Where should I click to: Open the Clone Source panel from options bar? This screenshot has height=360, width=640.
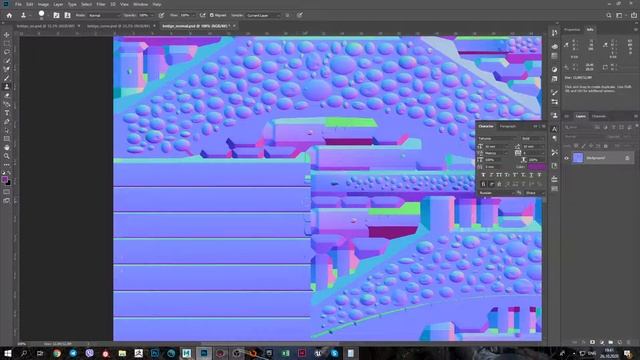pyautogui.click(x=67, y=15)
